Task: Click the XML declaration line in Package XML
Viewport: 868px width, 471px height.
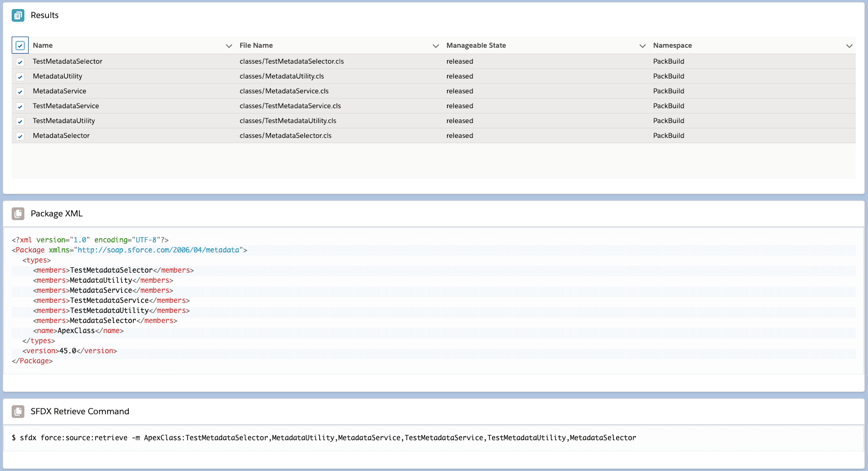Action: (x=90, y=240)
